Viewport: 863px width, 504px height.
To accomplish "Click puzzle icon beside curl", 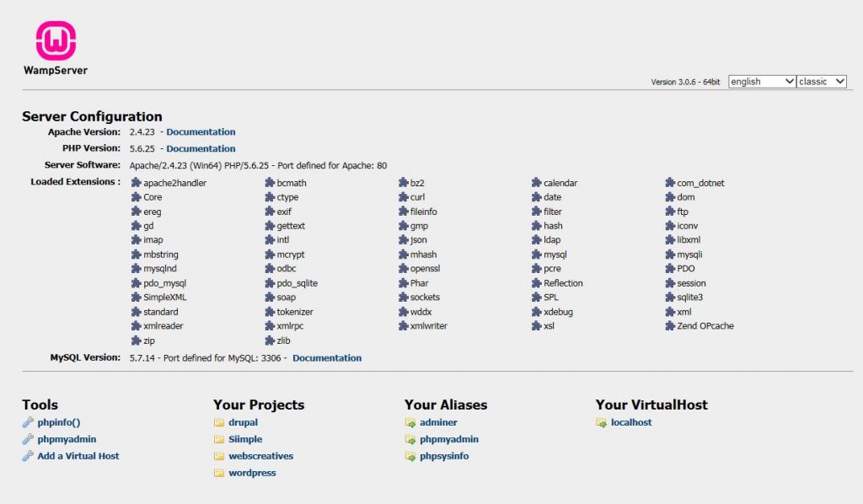I will (x=404, y=196).
